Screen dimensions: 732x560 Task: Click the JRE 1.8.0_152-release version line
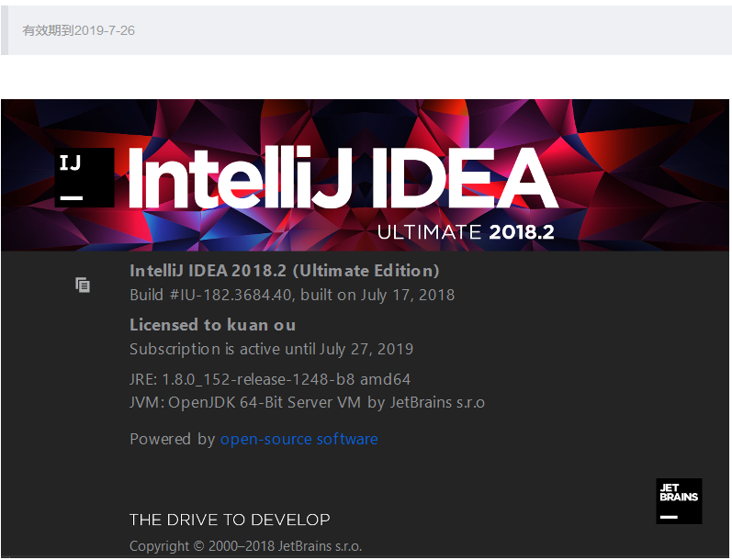pyautogui.click(x=270, y=379)
